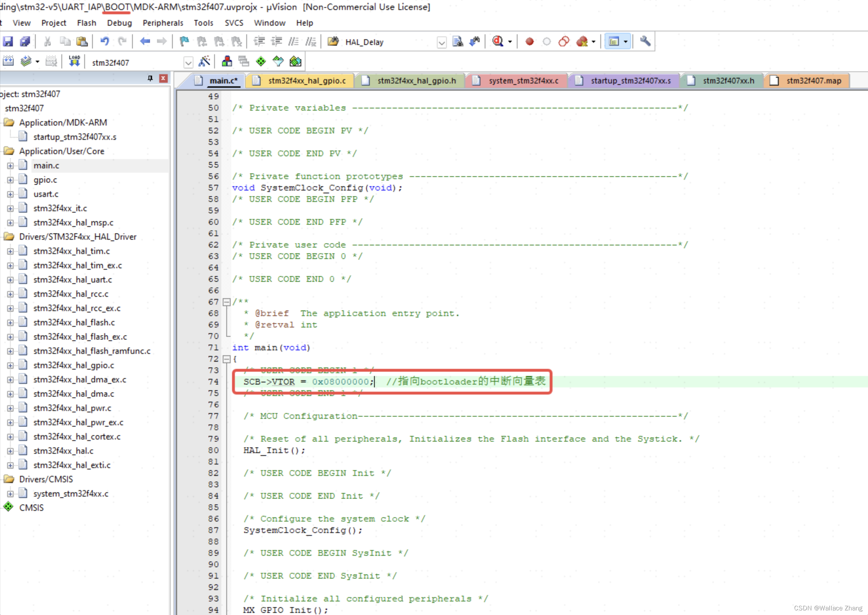Open the Debug menu
This screenshot has height=615, width=868.
pyautogui.click(x=119, y=23)
